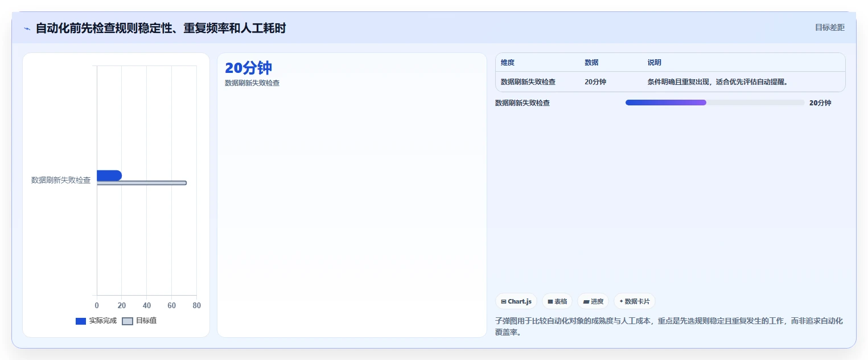Click the 数据刷新失败检查 chart axis label
Image resolution: width=868 pixels, height=360 pixels.
61,180
